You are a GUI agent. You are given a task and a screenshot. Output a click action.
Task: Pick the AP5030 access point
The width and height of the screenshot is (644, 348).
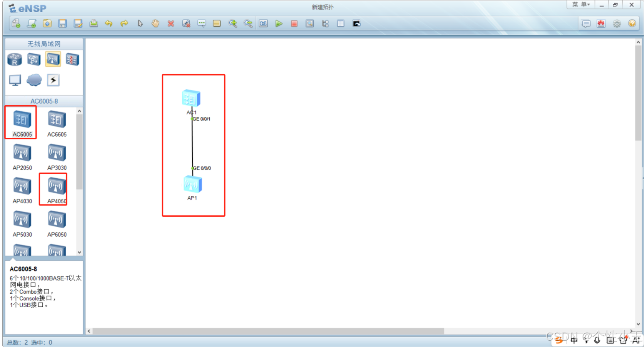[x=22, y=224]
